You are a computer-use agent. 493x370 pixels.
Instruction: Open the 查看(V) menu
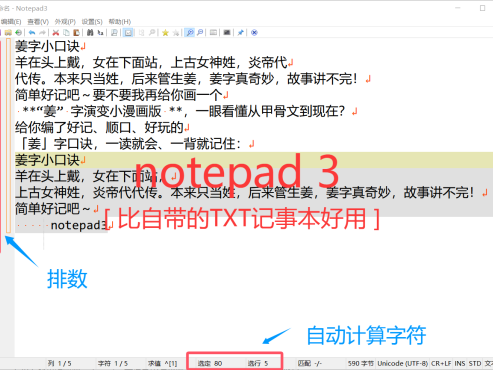point(38,22)
